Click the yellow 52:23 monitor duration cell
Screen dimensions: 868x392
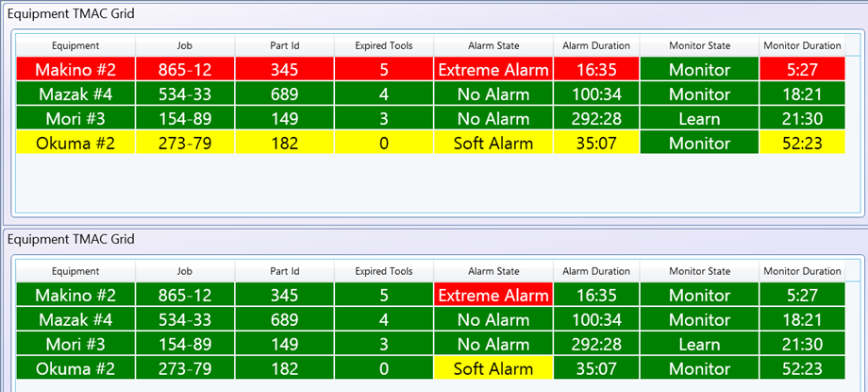coord(801,144)
